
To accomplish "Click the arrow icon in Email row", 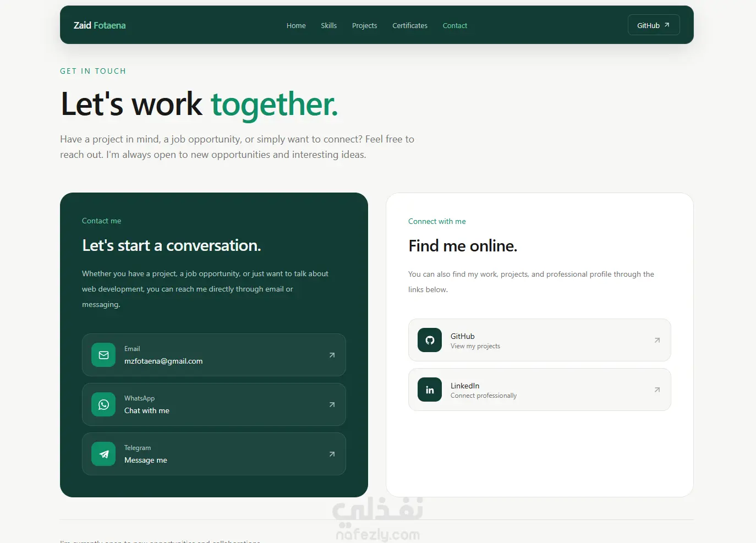I will pyautogui.click(x=332, y=355).
